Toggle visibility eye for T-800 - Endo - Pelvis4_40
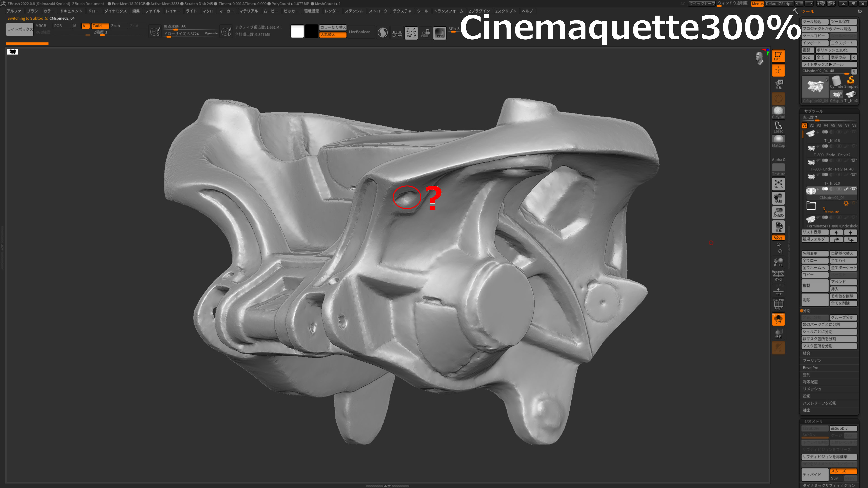This screenshot has width=868, height=488. (853, 160)
